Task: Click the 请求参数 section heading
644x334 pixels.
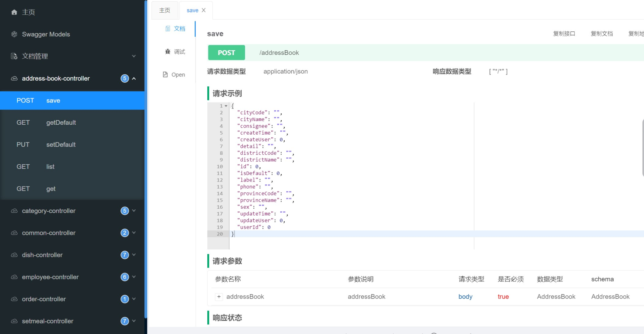Action: coord(227,261)
